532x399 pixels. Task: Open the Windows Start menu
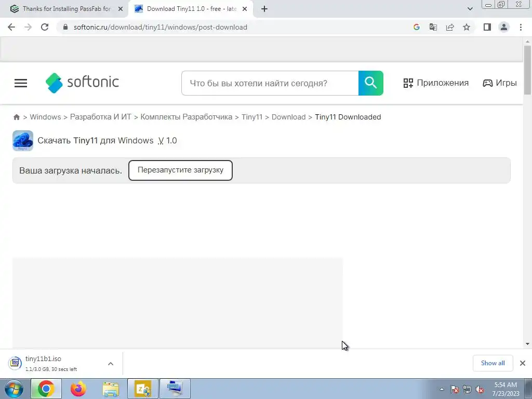tap(14, 389)
